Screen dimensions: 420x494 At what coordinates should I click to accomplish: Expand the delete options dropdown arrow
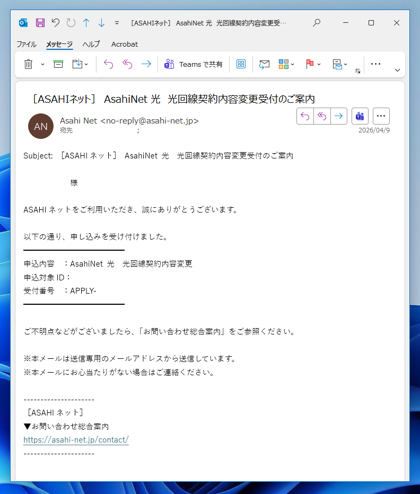[42, 64]
